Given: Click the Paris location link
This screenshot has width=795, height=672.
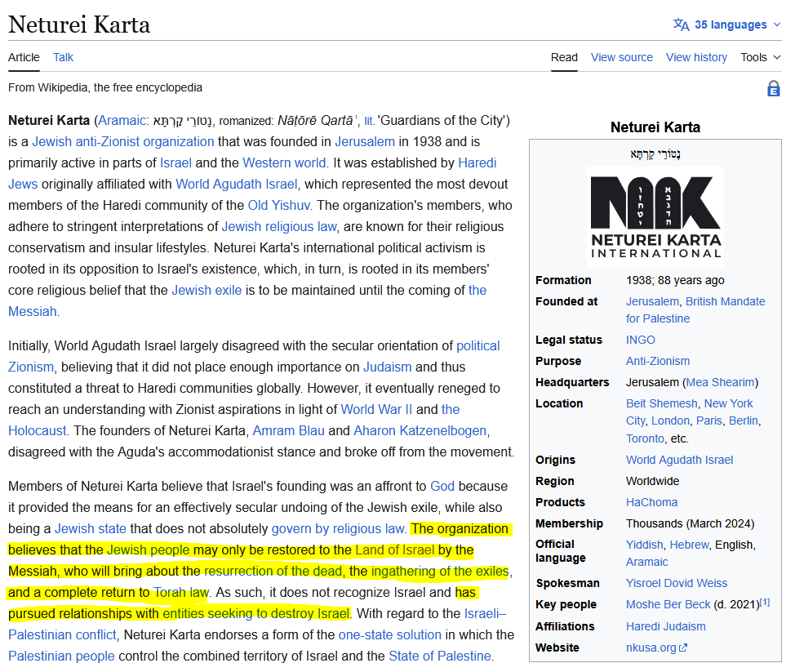Looking at the screenshot, I should pyautogui.click(x=708, y=421).
